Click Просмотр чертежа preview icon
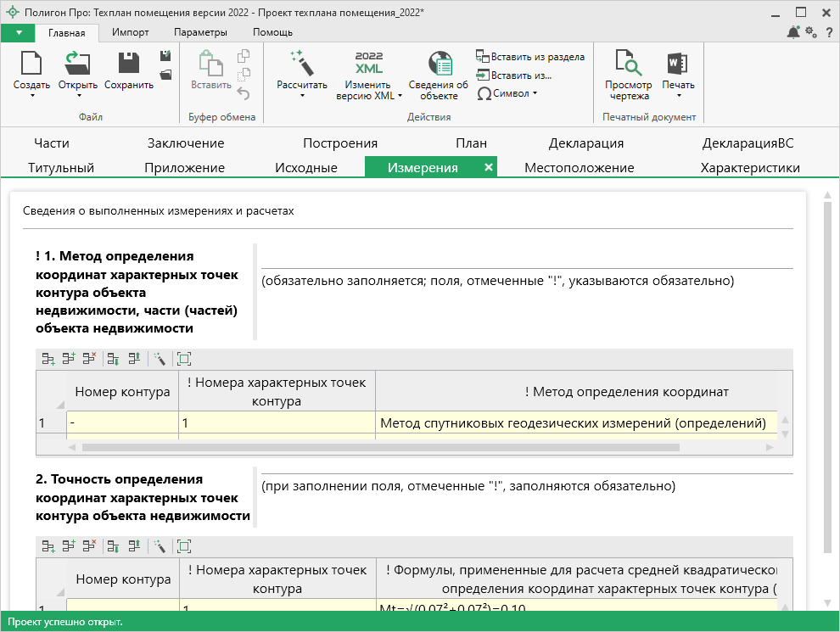 point(628,64)
